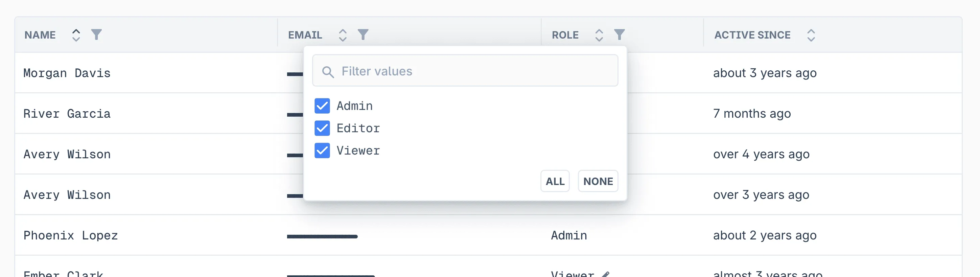Click the River Garcia name cell

coord(67,114)
